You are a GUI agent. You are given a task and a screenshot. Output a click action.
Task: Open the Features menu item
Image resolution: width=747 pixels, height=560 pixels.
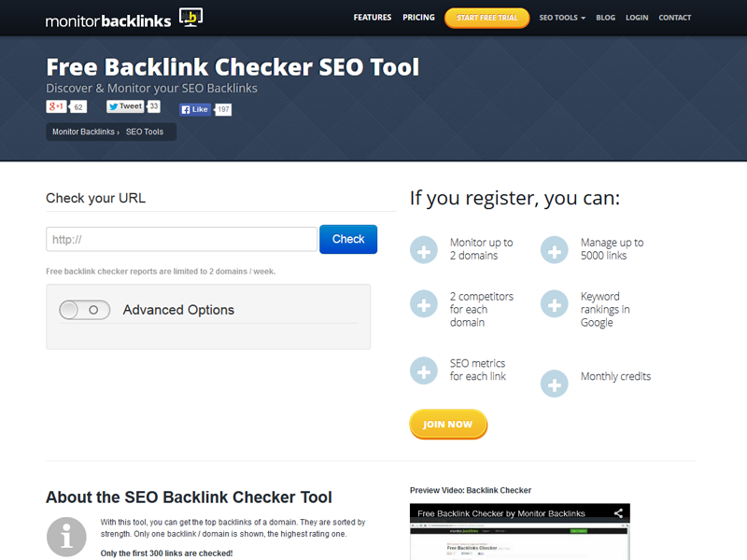tap(372, 18)
